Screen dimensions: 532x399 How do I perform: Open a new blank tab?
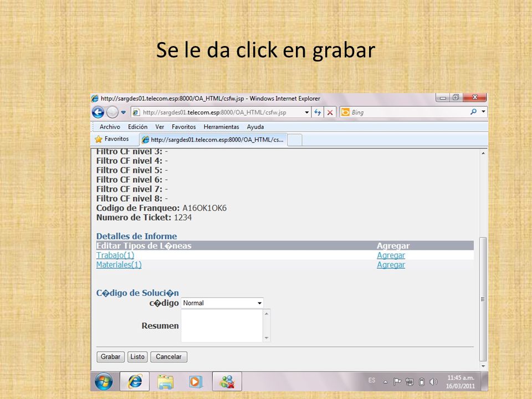coord(295,140)
